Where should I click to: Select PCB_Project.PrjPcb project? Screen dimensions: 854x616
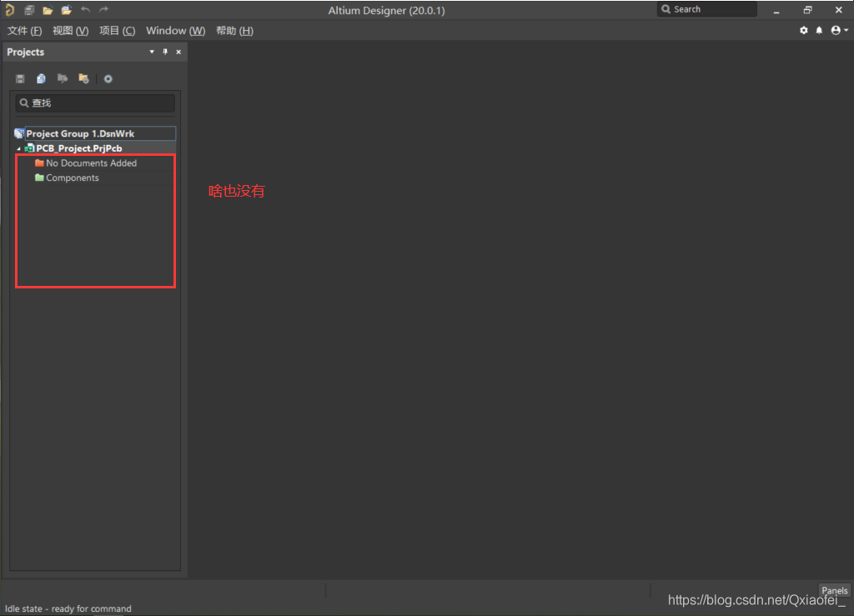[x=79, y=148]
